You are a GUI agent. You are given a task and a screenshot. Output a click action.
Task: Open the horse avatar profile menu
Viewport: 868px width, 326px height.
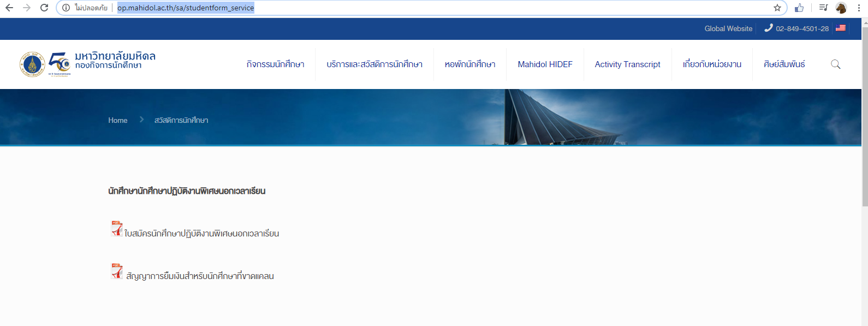(841, 8)
